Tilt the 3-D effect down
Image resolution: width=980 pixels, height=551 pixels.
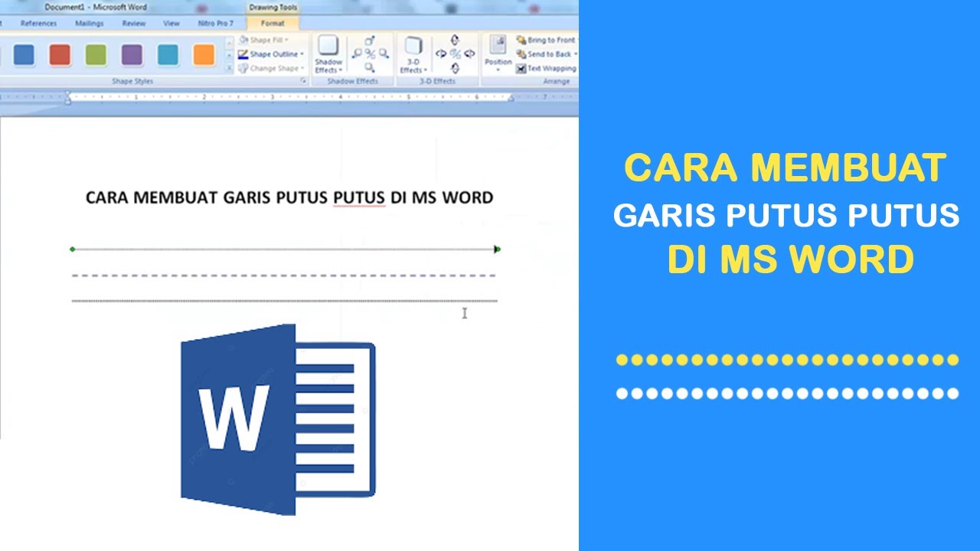click(x=455, y=67)
